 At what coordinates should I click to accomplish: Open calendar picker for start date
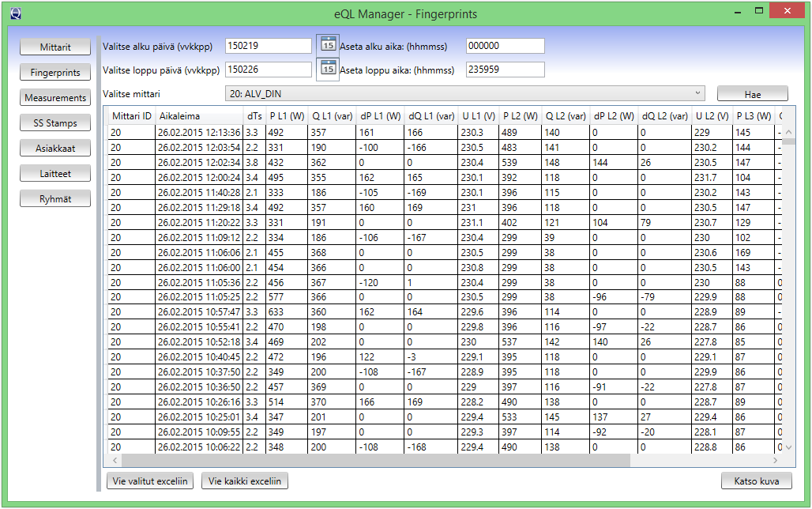pos(328,45)
